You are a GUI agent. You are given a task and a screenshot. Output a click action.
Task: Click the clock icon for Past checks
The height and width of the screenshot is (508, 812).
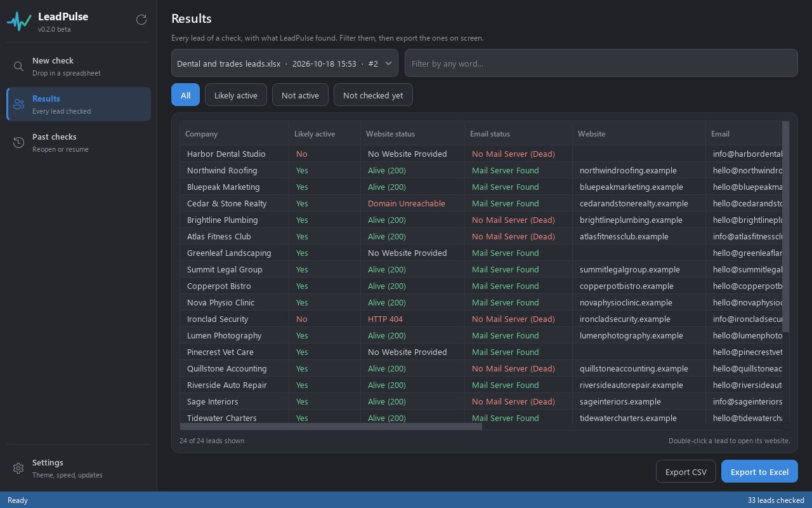19,142
